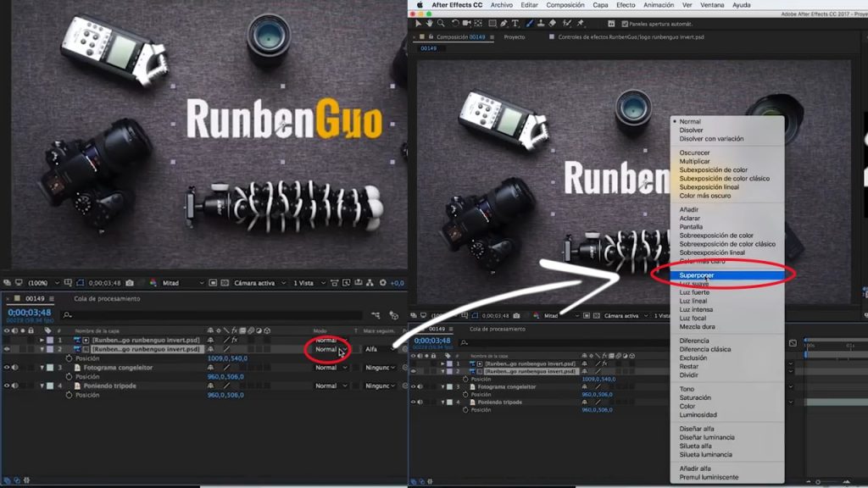Open the Composición menu
This screenshot has width=868, height=488.
tap(565, 5)
